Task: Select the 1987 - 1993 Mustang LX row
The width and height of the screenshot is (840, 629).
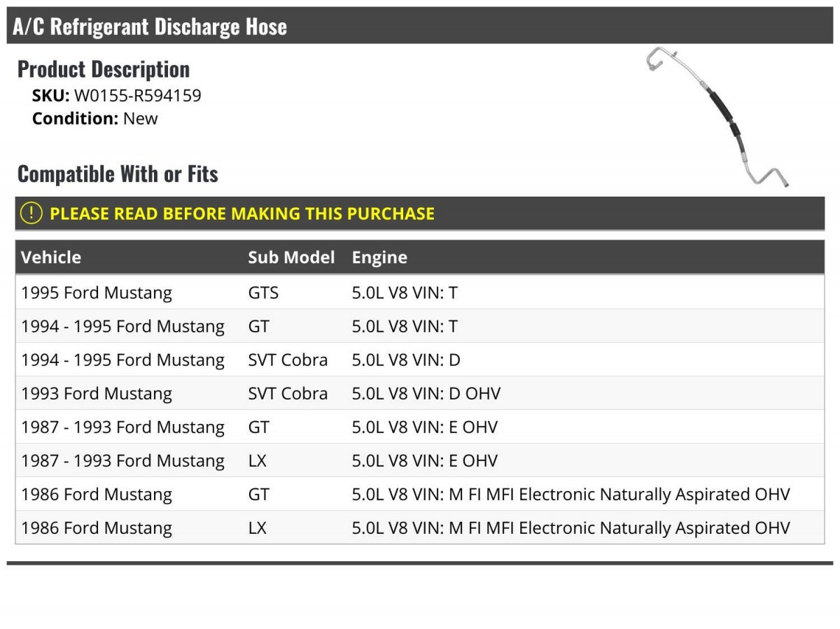Action: tap(420, 460)
